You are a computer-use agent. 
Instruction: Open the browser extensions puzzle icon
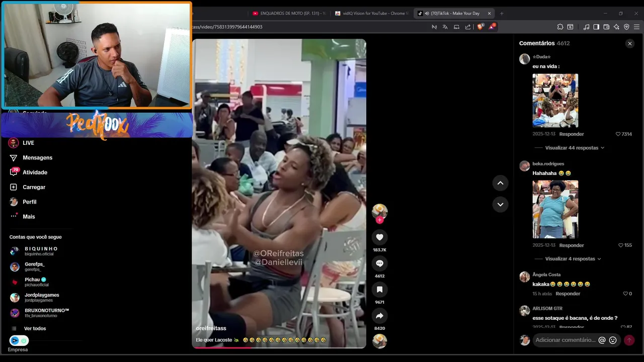pos(560,27)
